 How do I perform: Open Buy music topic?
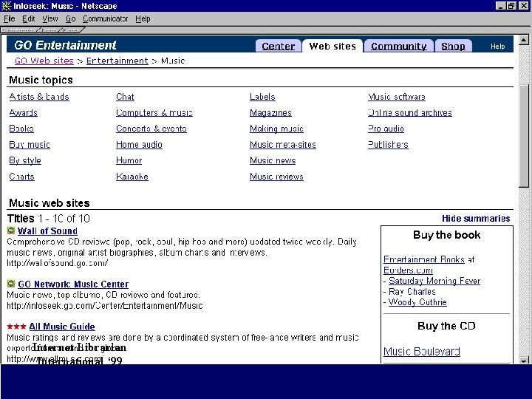coord(30,145)
